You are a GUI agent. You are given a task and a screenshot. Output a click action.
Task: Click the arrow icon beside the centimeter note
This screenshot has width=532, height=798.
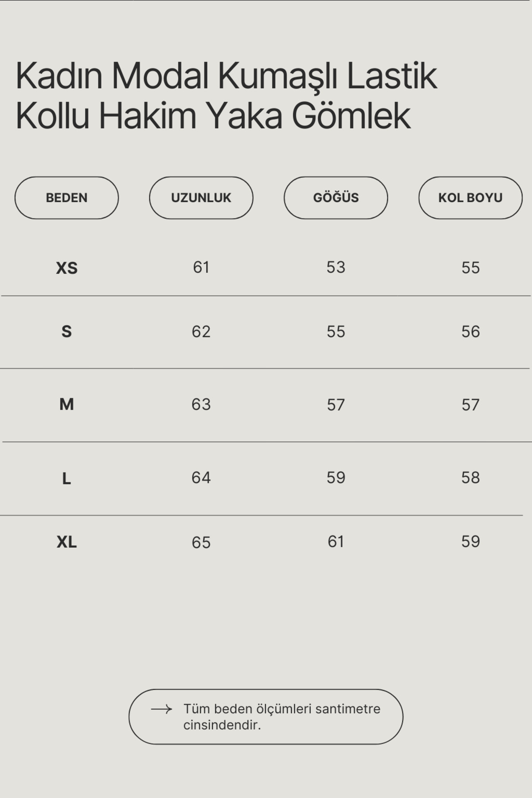point(161,709)
